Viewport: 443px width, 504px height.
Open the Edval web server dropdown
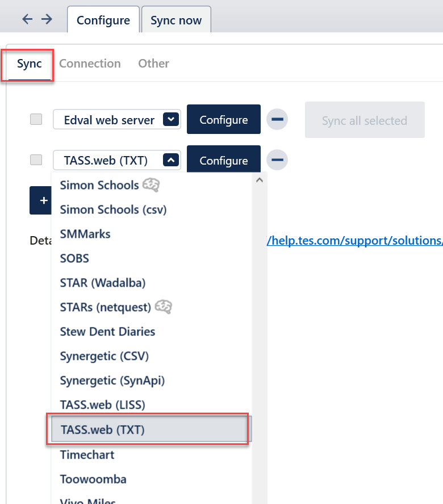click(x=172, y=120)
